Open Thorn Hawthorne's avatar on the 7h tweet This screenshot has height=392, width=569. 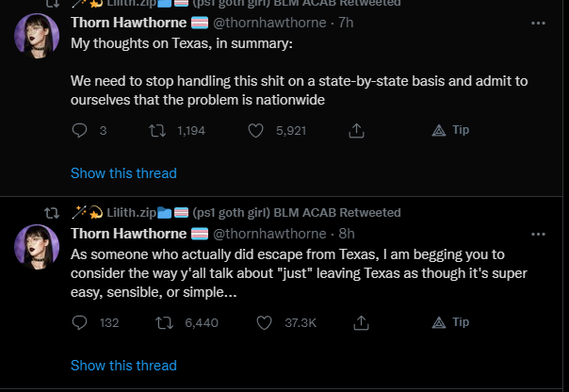(x=37, y=36)
